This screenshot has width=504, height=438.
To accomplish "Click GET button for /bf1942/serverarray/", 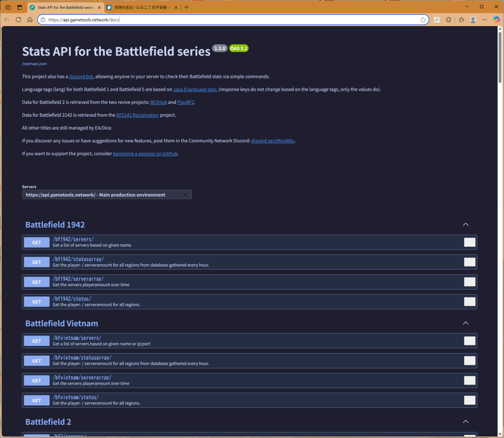I will (x=36, y=282).
